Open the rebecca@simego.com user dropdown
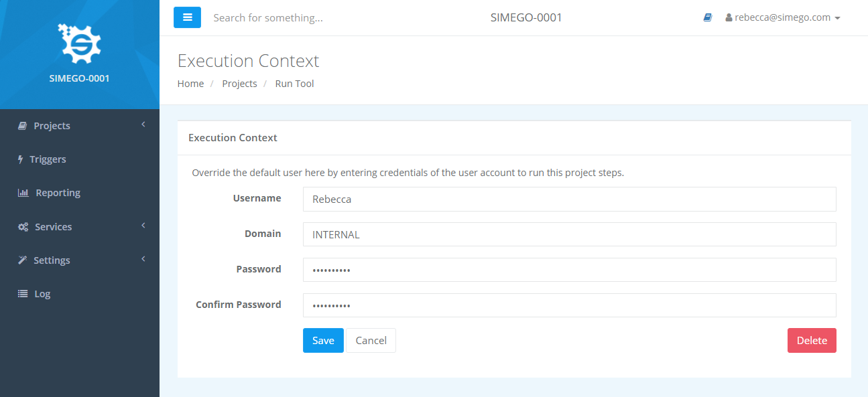The width and height of the screenshot is (868, 397). click(783, 18)
